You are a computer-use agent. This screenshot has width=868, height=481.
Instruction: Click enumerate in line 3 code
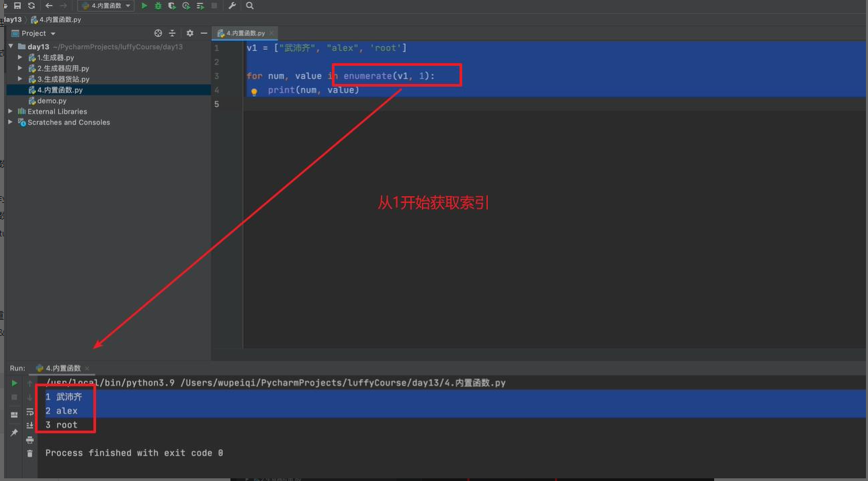(x=367, y=76)
